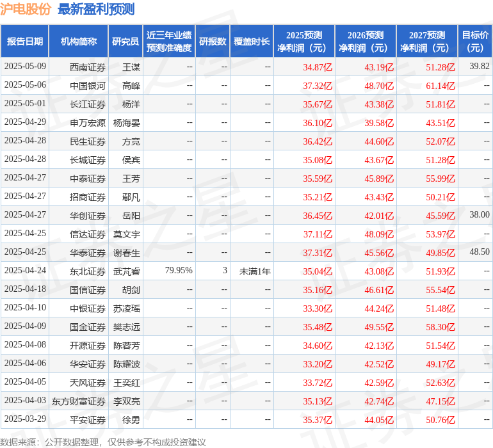This screenshot has width=493, height=448.
Task: Click the 东方财富证券 institution cell
Action: [x=79, y=401]
